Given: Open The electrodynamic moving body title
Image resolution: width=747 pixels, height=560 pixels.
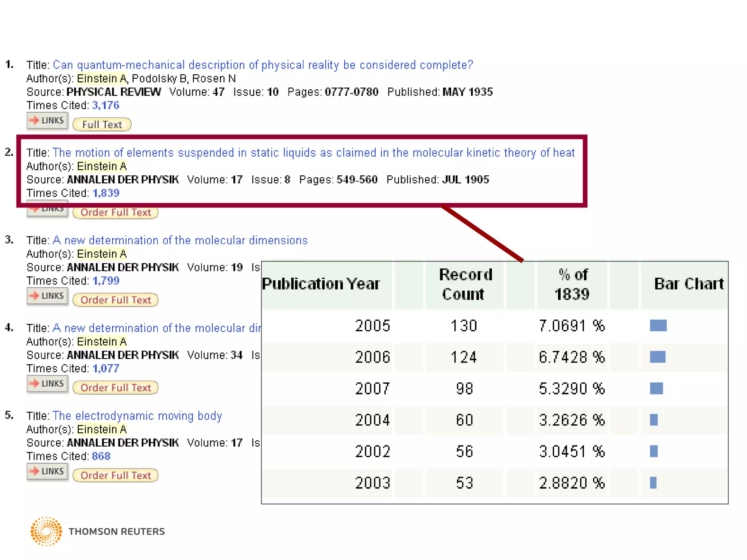Looking at the screenshot, I should (137, 416).
